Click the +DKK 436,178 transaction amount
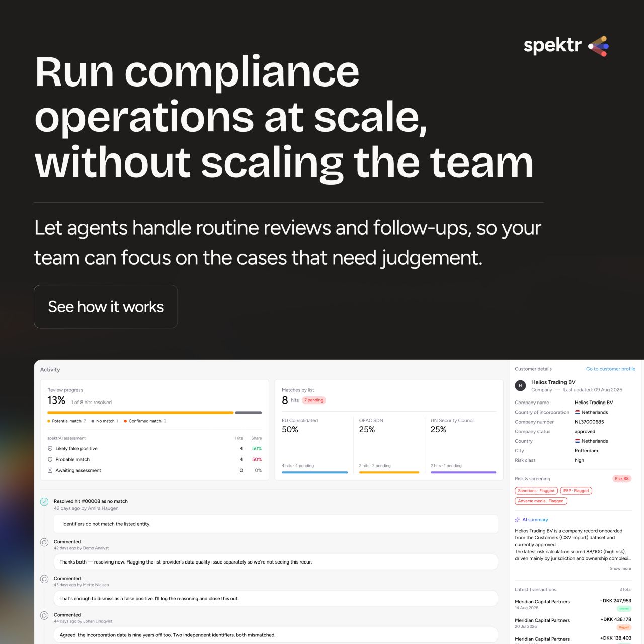This screenshot has width=644, height=644. [616, 619]
